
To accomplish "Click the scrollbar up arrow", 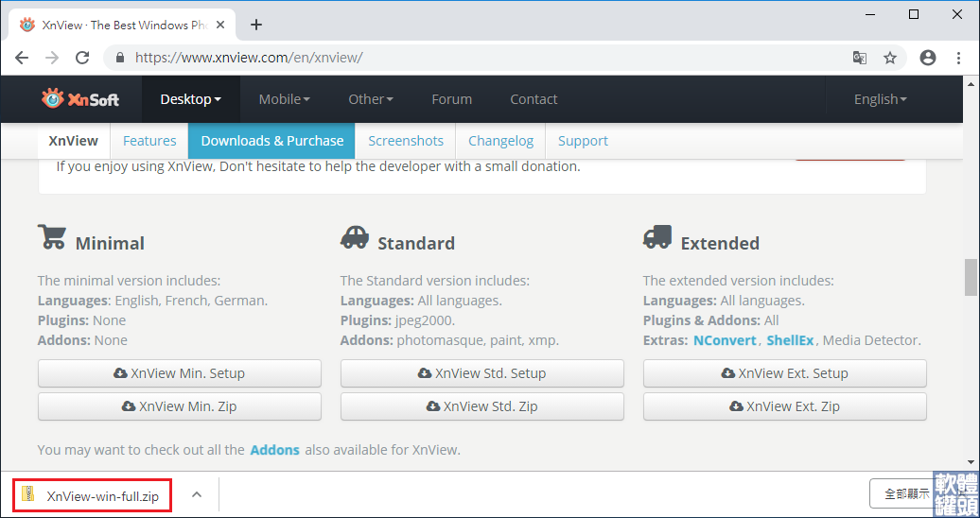I will 971,84.
